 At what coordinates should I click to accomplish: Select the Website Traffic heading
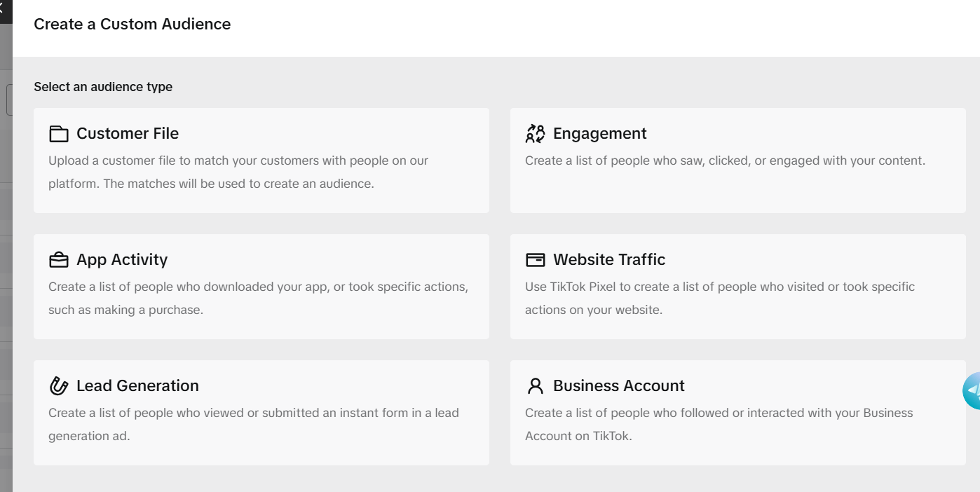coord(609,259)
